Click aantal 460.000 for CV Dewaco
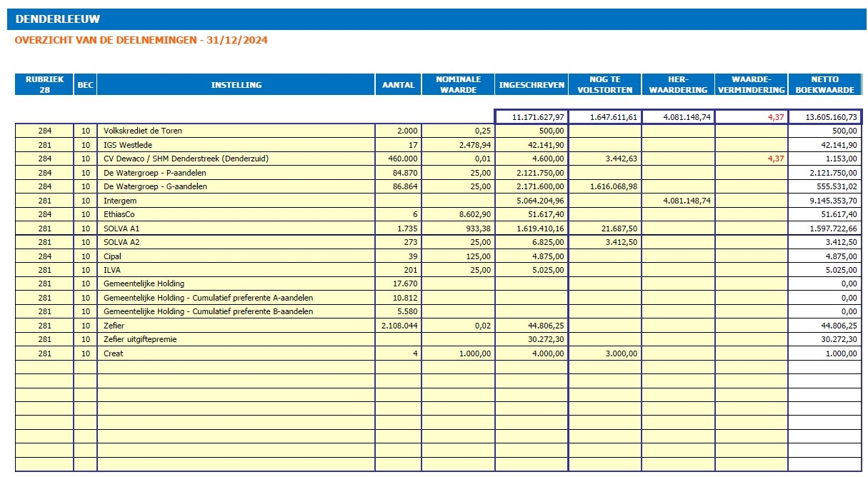This screenshot has width=868, height=477. click(x=399, y=159)
